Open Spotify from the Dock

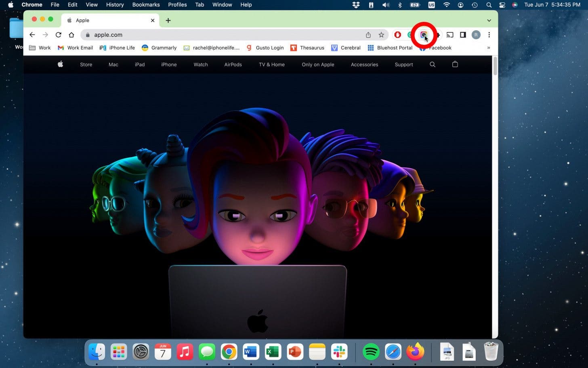[x=371, y=351]
